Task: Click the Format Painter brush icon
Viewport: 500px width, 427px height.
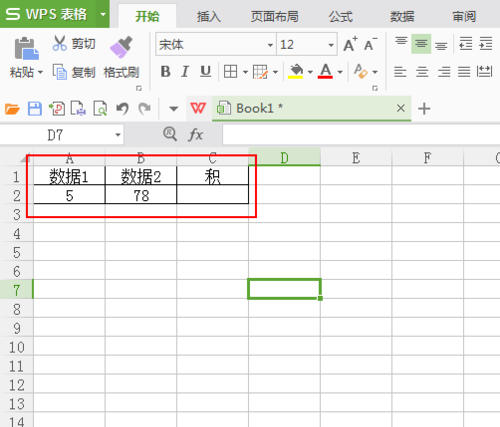Action: tap(121, 47)
